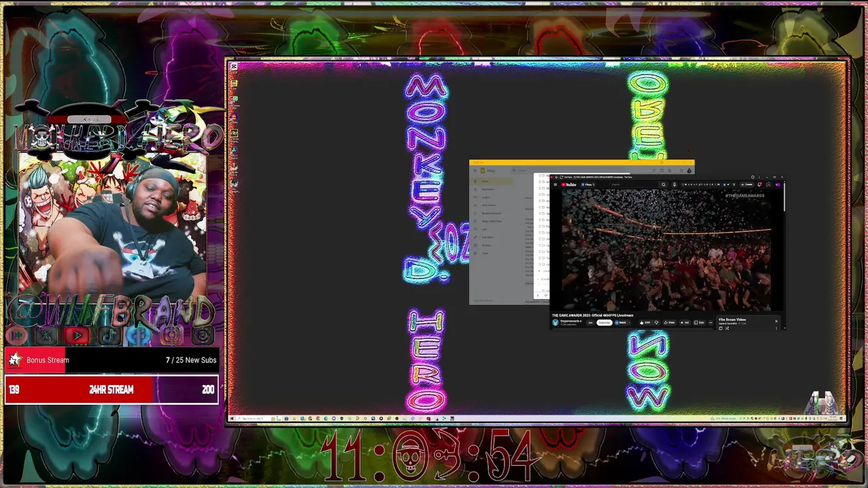
Task: Click Share under the video
Action: coord(669,323)
